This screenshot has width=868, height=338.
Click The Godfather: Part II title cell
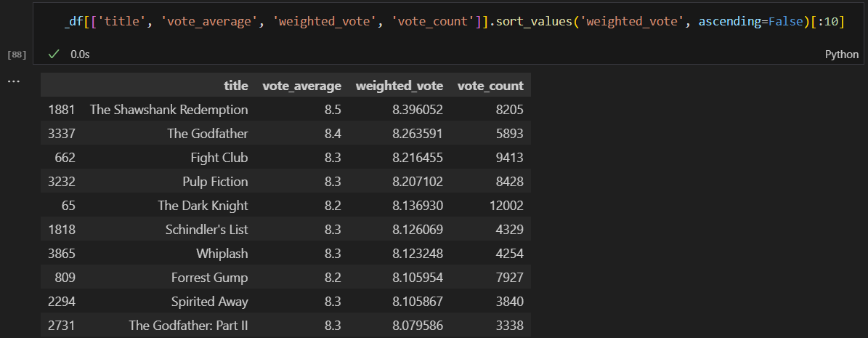coord(189,325)
